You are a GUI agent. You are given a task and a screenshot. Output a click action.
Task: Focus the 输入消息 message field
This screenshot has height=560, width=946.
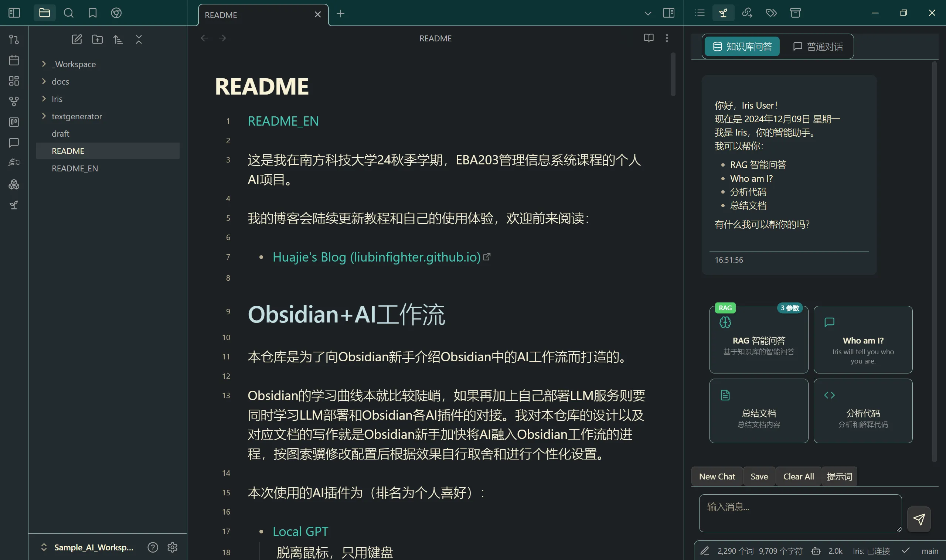tap(800, 513)
